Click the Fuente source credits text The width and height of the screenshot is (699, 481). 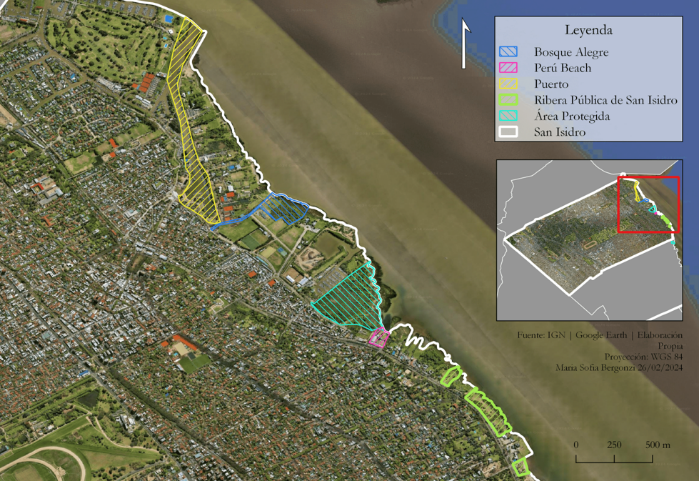tap(600, 334)
